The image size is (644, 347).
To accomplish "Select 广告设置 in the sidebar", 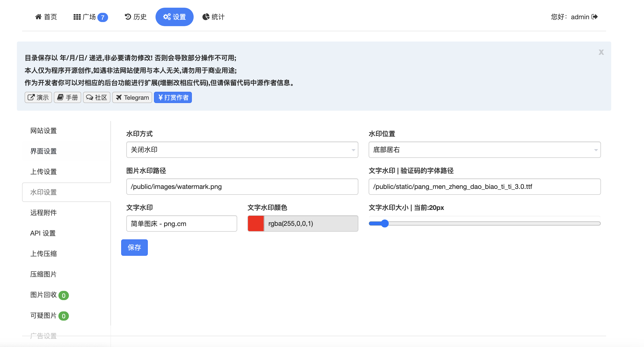I will [x=44, y=336].
